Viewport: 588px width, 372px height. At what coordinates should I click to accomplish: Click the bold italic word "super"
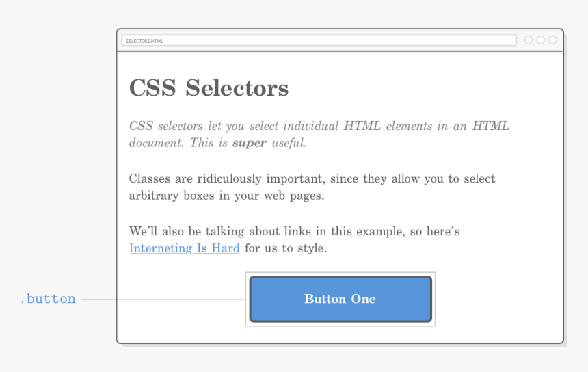coord(250,143)
